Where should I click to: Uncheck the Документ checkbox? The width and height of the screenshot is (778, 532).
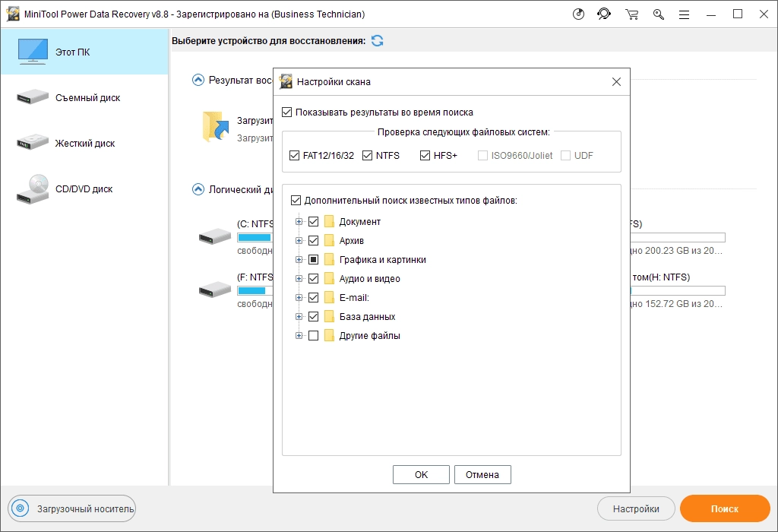(x=313, y=221)
